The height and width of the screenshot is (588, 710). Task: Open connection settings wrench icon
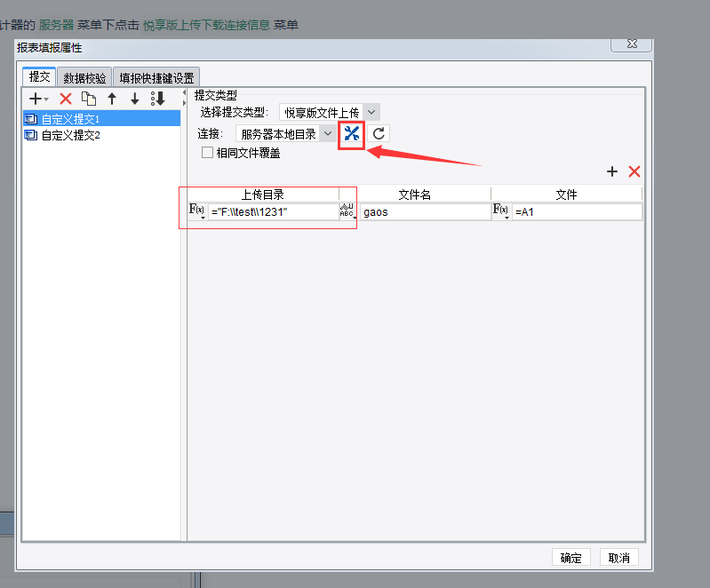point(351,133)
